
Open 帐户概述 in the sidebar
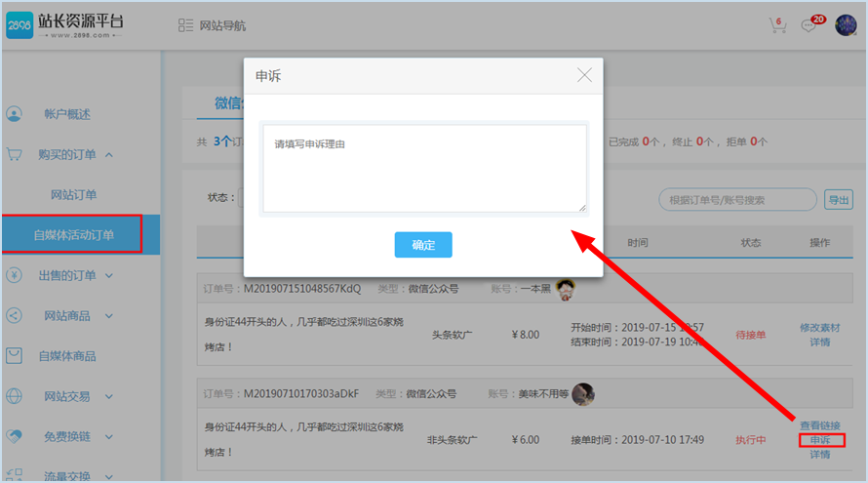66,114
